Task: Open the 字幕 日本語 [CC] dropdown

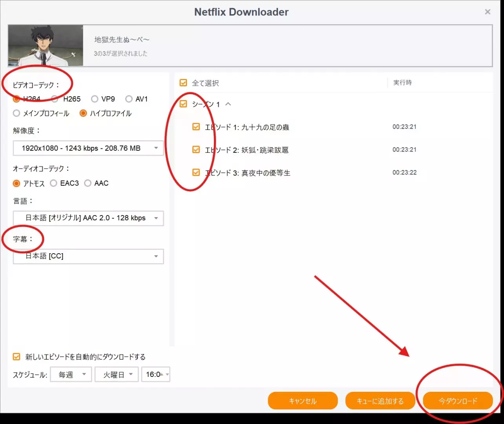Action: (88, 256)
